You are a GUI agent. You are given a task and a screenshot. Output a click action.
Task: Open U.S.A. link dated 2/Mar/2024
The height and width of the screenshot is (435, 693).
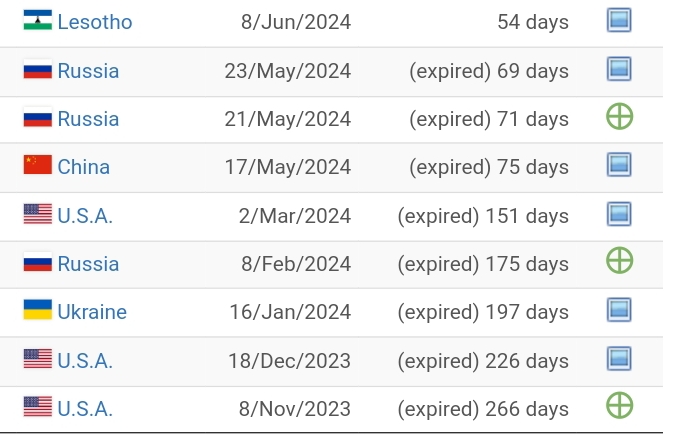(85, 215)
